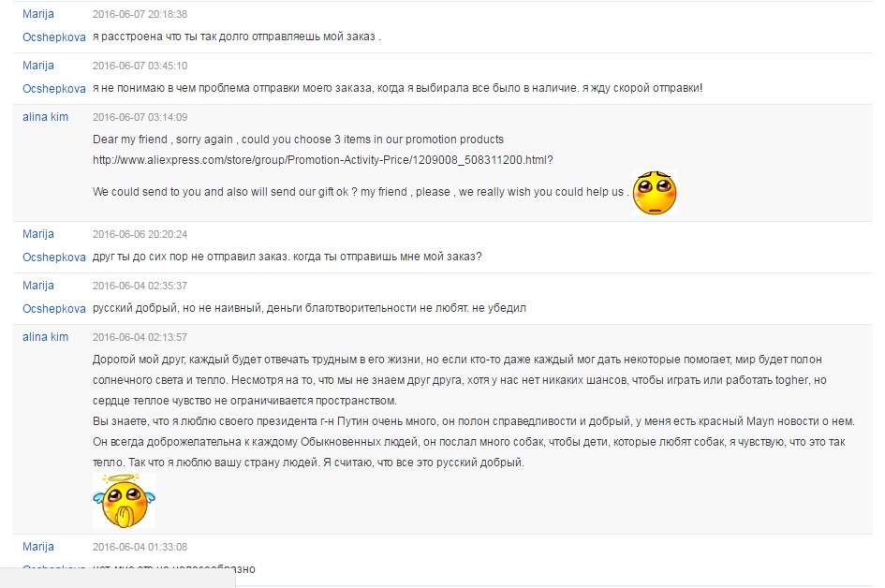This screenshot has height=588, width=885.
Task: Click timestamp 2016-06-04 02:13:57
Action: 140,337
